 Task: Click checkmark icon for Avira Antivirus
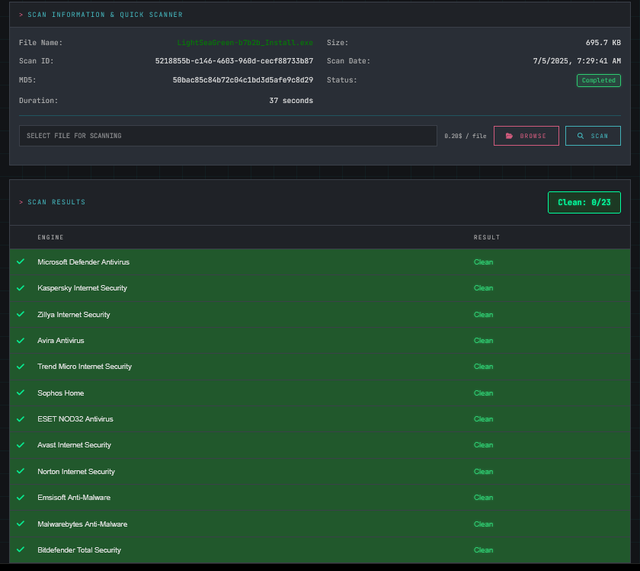[20, 340]
